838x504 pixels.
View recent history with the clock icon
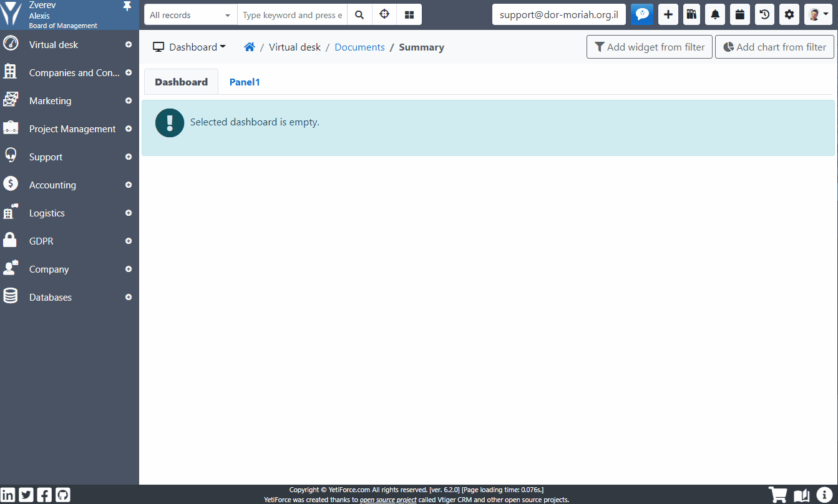click(764, 14)
